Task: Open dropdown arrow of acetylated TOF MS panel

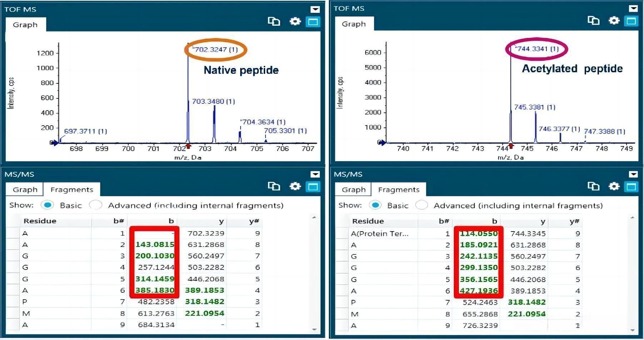Action: [633, 8]
